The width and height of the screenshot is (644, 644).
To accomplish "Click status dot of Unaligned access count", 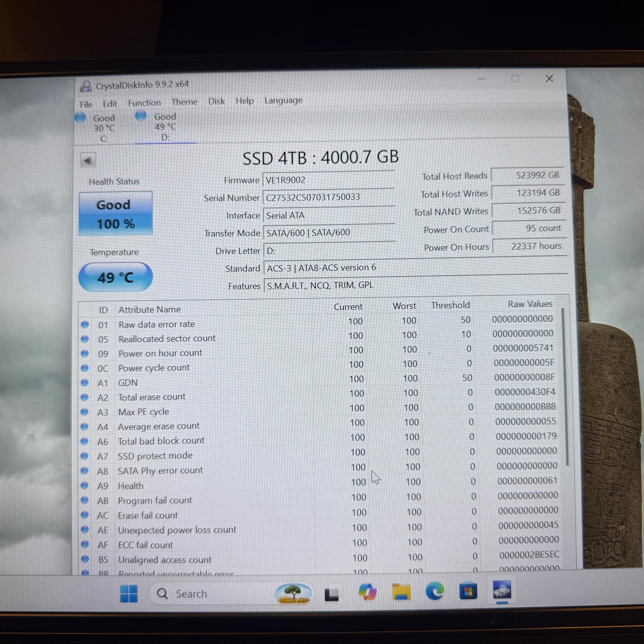I will [x=85, y=559].
